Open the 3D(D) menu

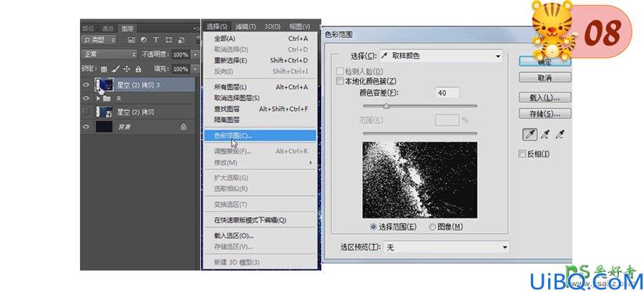pyautogui.click(x=273, y=26)
